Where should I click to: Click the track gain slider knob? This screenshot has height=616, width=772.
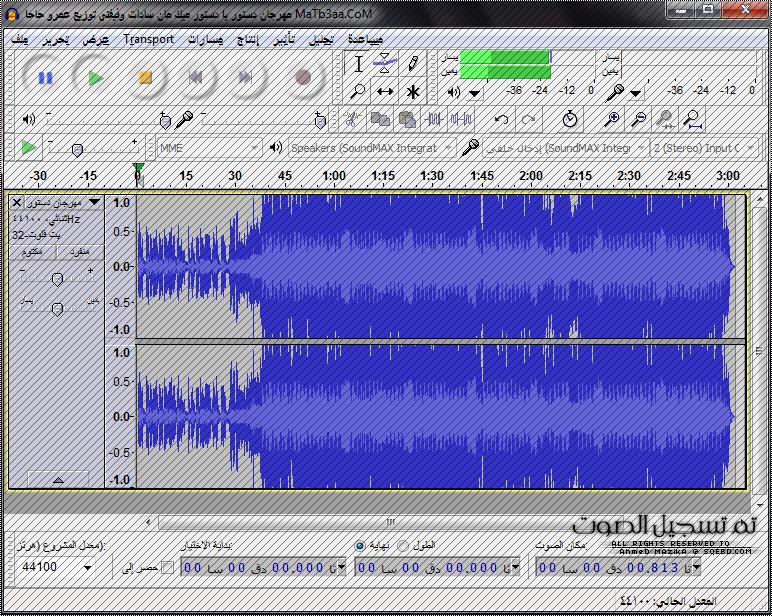[x=57, y=279]
